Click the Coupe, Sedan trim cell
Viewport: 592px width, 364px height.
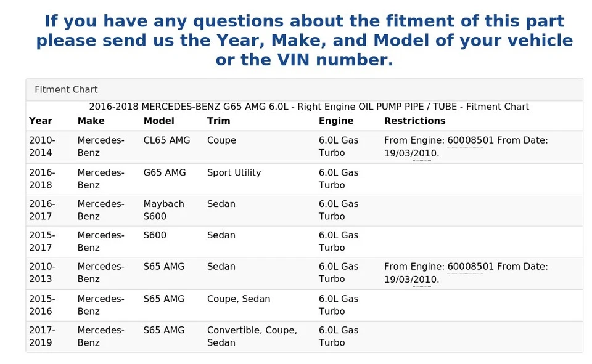pyautogui.click(x=239, y=299)
